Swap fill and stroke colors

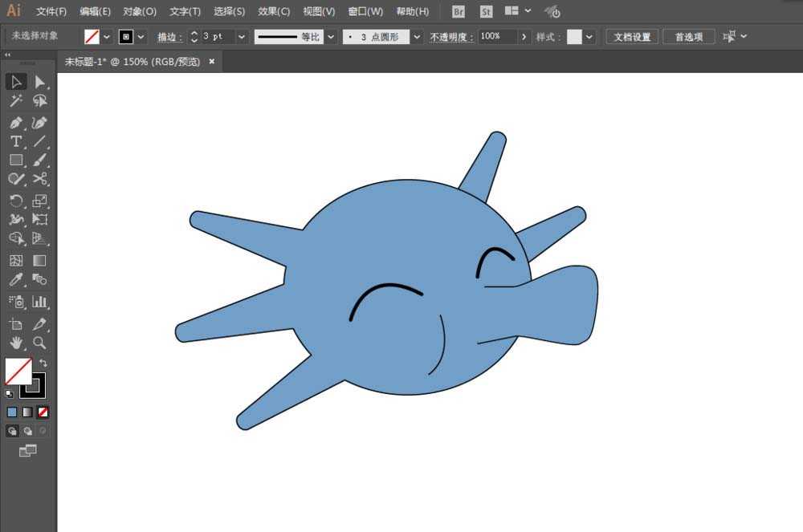coord(43,363)
